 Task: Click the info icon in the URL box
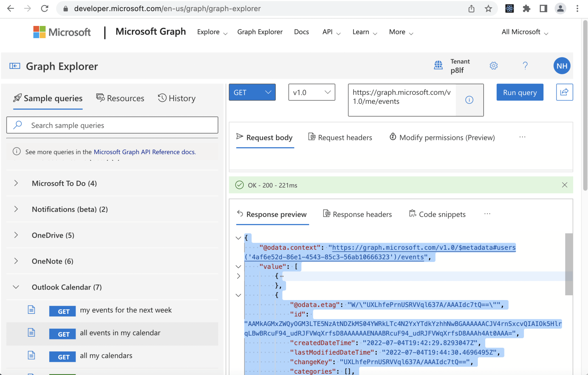tap(469, 100)
